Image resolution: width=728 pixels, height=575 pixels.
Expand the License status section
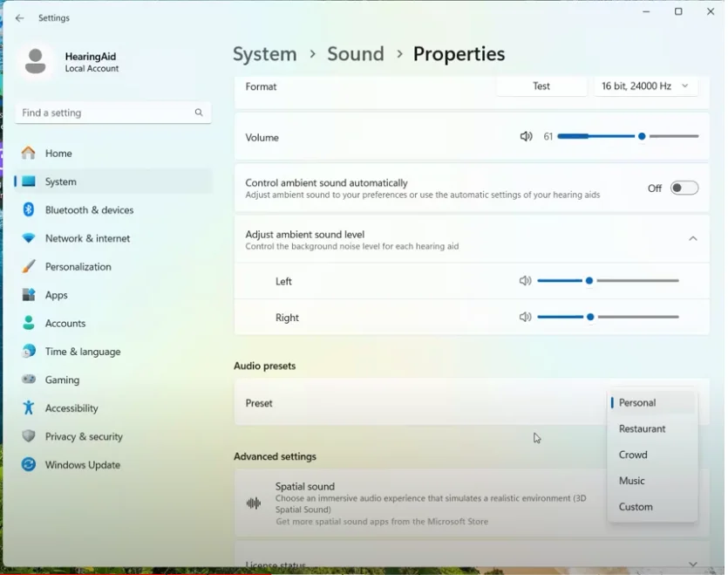(693, 565)
